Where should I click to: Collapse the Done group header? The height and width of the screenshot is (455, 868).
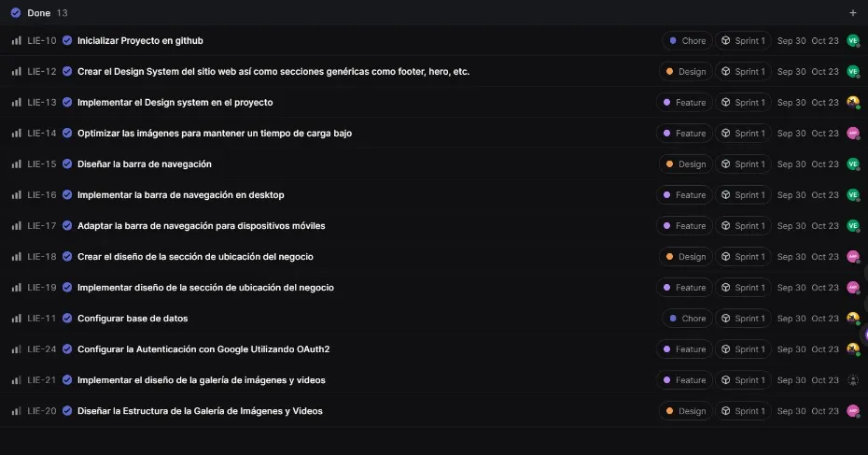click(39, 13)
